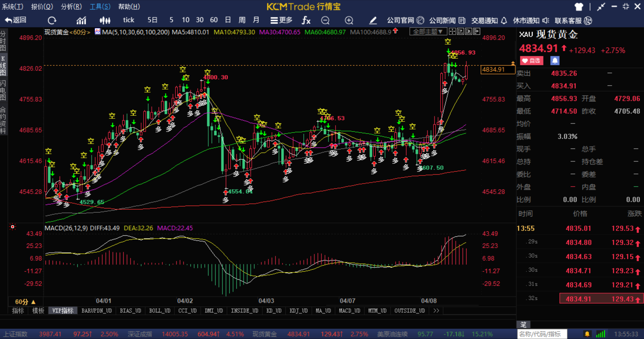Select the 月 monthly period
This screenshot has height=339, width=644.
tap(256, 20)
